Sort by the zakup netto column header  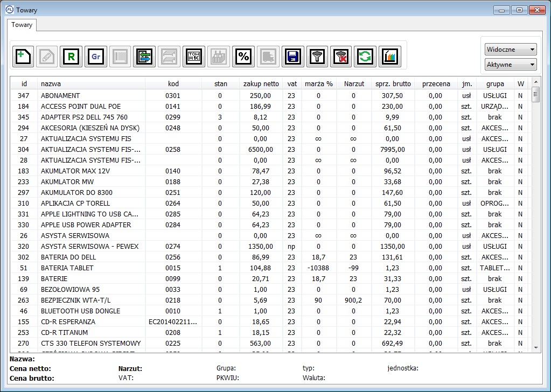261,84
